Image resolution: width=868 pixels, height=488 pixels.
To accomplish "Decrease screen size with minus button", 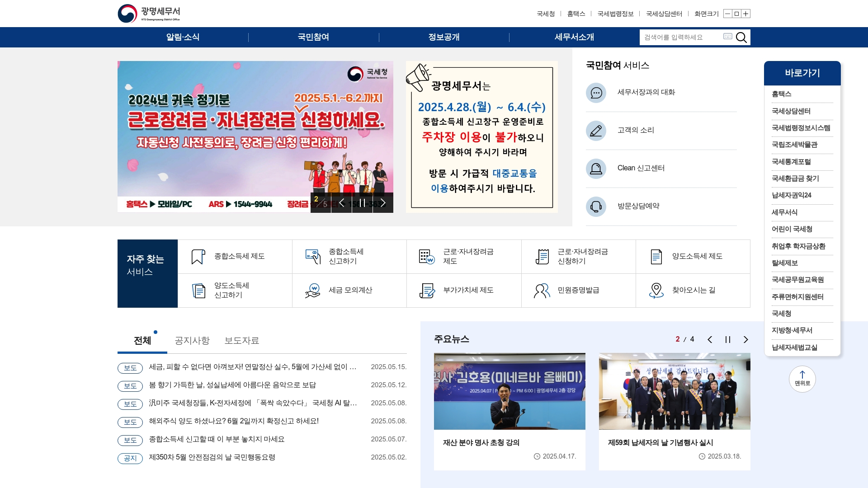I will pos(727,14).
